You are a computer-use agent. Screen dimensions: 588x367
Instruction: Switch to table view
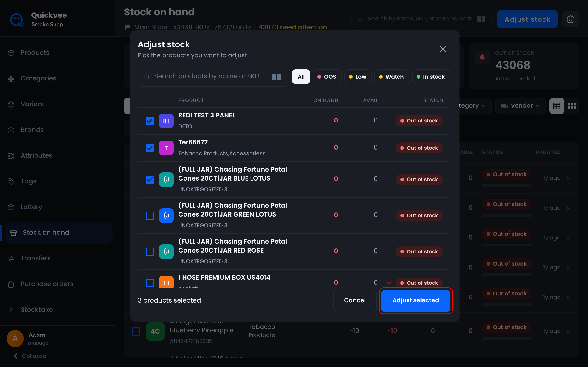click(557, 106)
